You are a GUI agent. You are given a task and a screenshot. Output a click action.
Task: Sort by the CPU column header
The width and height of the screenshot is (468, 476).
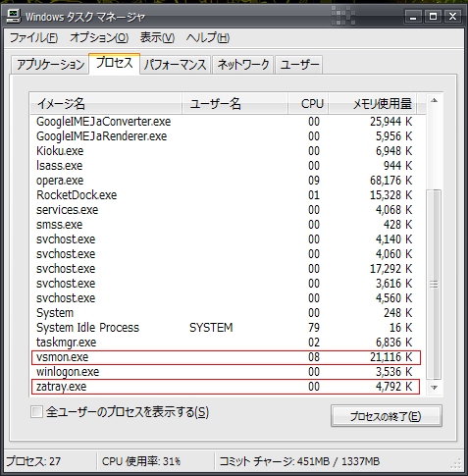pyautogui.click(x=308, y=104)
